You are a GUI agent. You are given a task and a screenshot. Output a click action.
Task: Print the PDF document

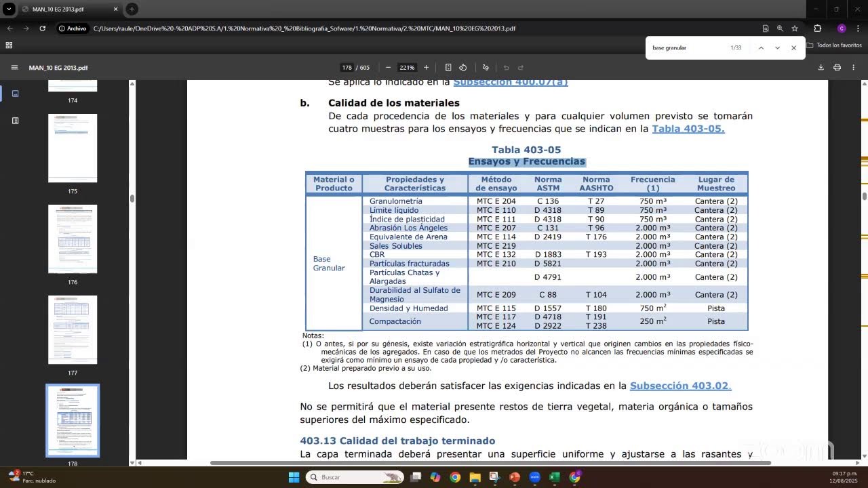pos(837,68)
